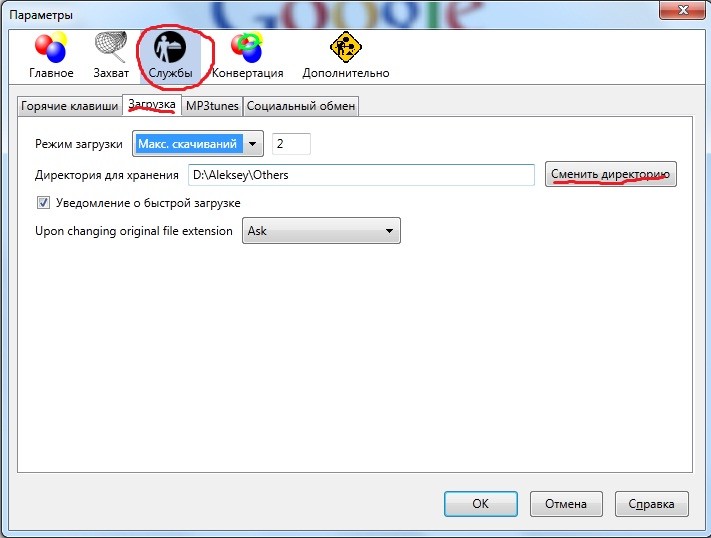This screenshot has height=538, width=711.
Task: Click the Отмена button
Action: tap(566, 504)
